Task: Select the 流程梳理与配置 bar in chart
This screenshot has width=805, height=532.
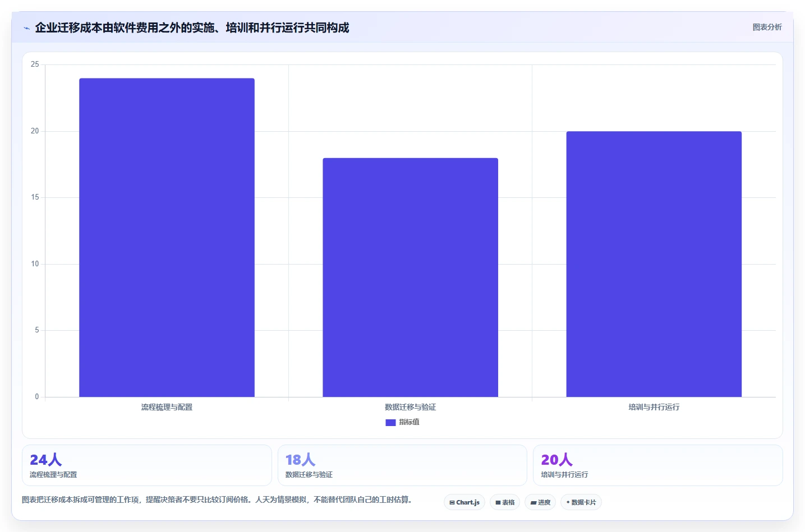Action: coord(167,238)
